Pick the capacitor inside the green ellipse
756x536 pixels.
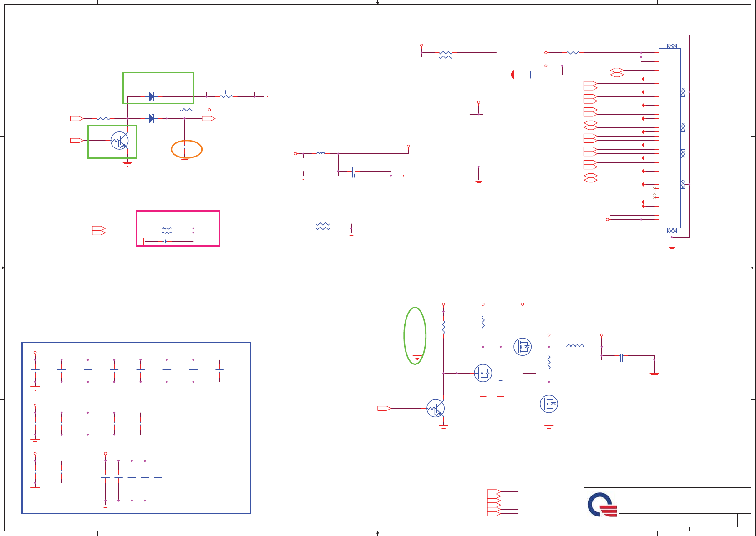coord(417,327)
